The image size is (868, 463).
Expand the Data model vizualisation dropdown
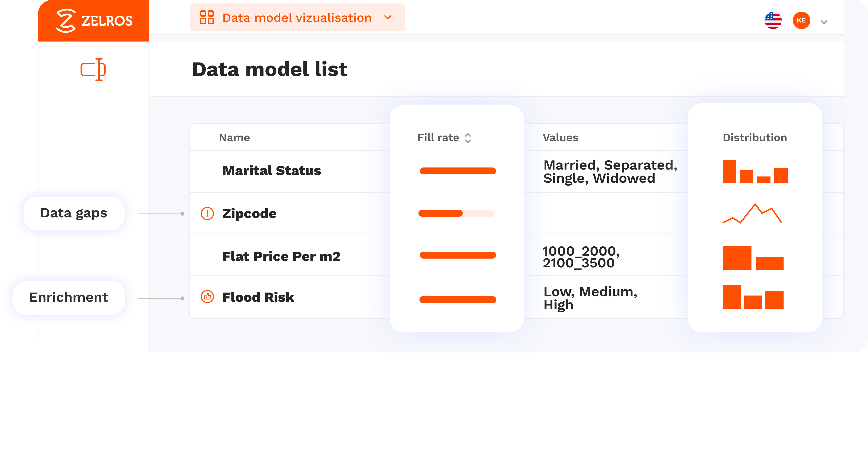[x=388, y=18]
